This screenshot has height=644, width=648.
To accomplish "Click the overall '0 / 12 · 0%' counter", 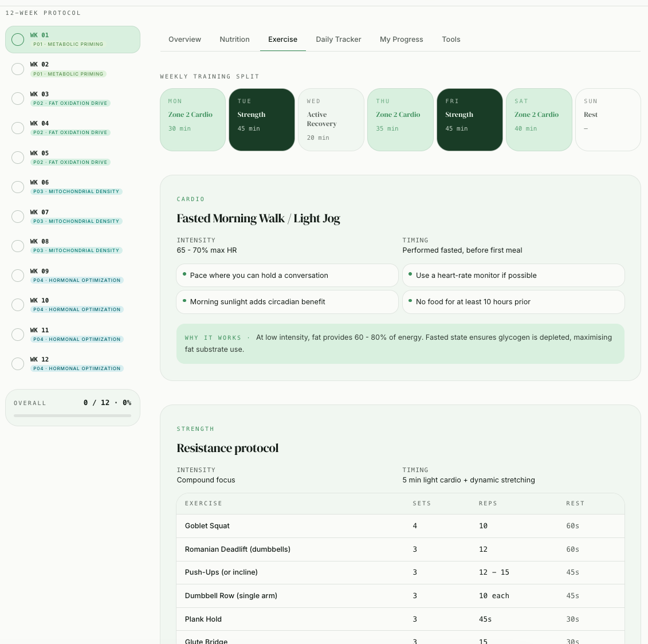I will (108, 403).
